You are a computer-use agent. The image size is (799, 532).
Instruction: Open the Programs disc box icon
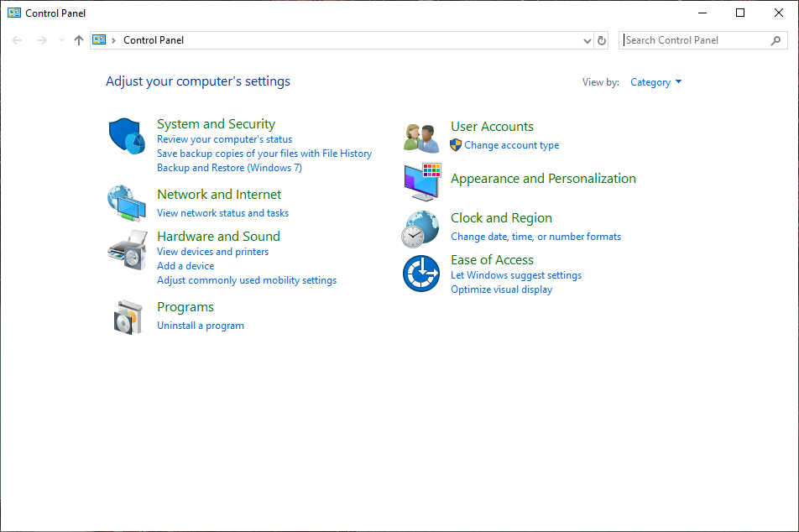pyautogui.click(x=128, y=317)
